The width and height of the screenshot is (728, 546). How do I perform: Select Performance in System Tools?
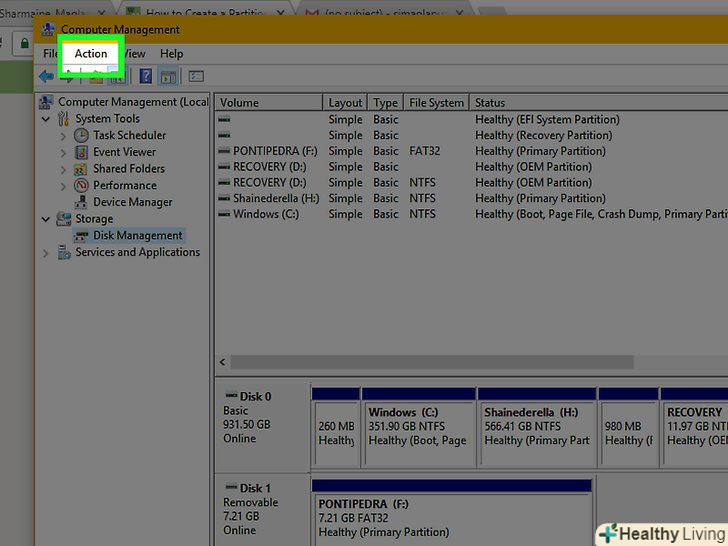124,185
